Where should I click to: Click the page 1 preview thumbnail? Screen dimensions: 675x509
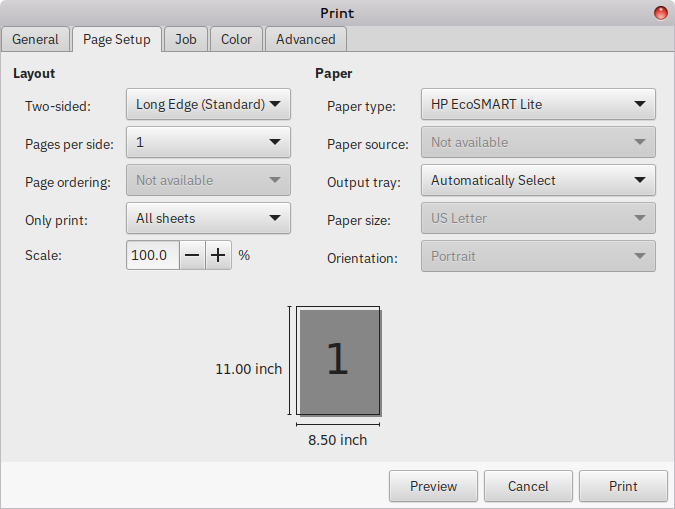[338, 361]
